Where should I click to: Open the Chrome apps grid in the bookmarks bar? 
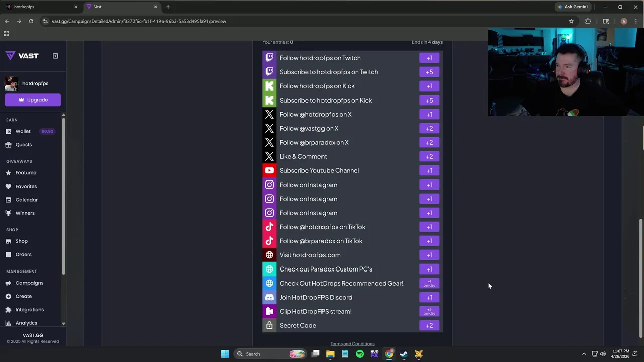6,34
